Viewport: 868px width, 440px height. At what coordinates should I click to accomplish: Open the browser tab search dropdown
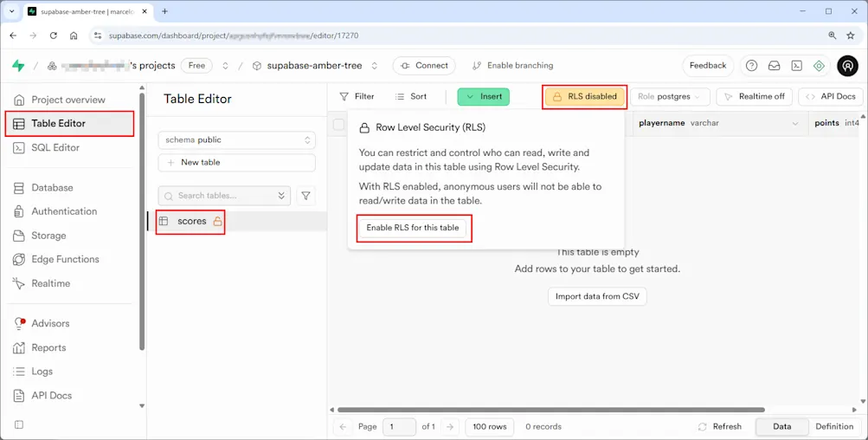point(11,11)
